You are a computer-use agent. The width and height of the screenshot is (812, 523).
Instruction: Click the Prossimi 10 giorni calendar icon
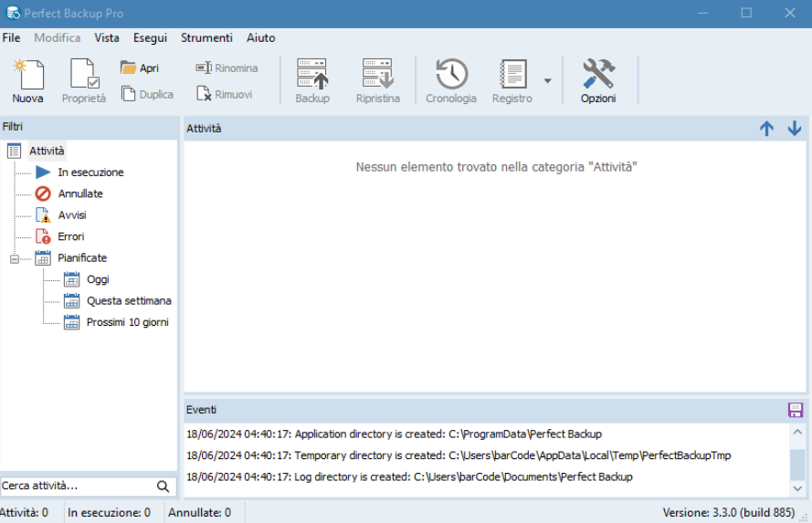tap(71, 322)
